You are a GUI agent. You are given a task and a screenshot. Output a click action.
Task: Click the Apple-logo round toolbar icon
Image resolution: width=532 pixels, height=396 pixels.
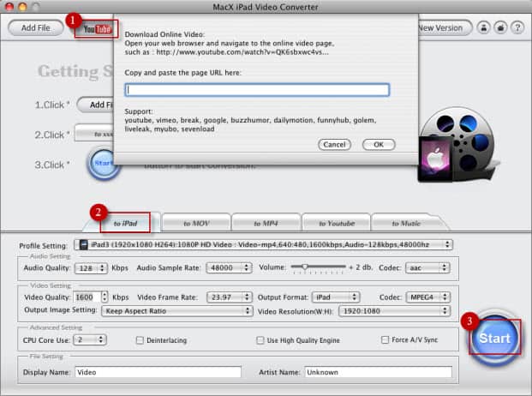point(501,27)
